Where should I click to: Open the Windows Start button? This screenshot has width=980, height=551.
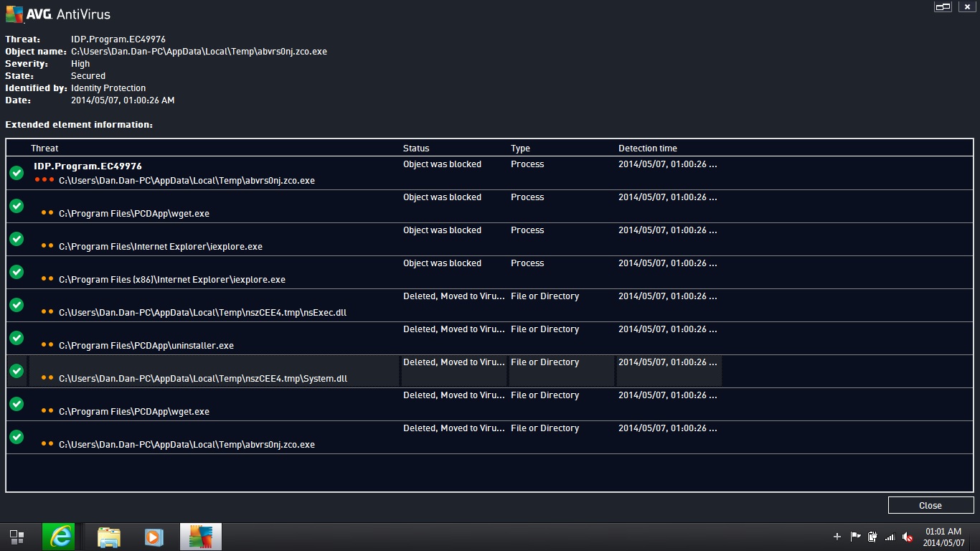pos(17,537)
